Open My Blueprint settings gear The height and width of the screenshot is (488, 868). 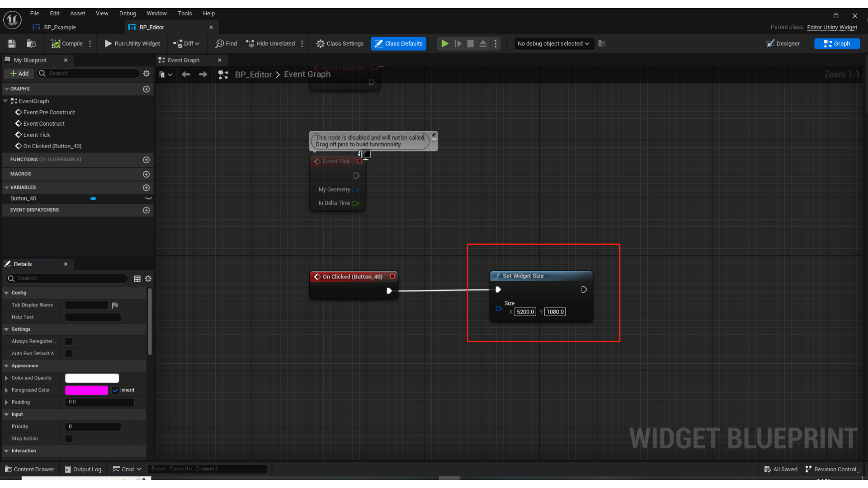point(146,73)
